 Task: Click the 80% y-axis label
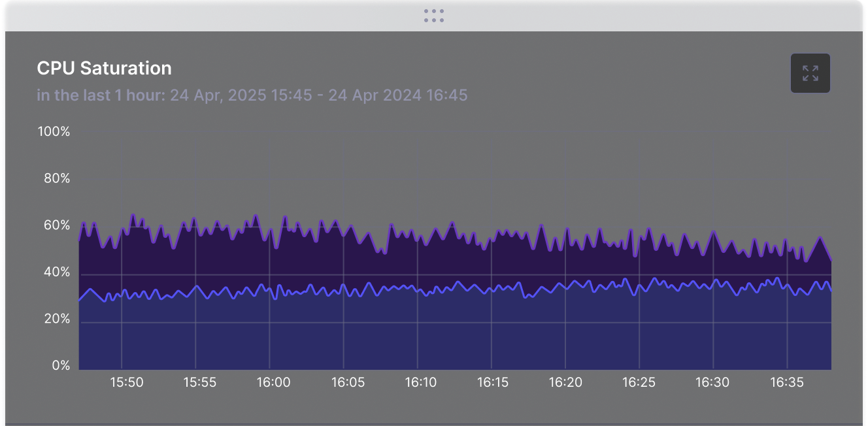point(57,178)
